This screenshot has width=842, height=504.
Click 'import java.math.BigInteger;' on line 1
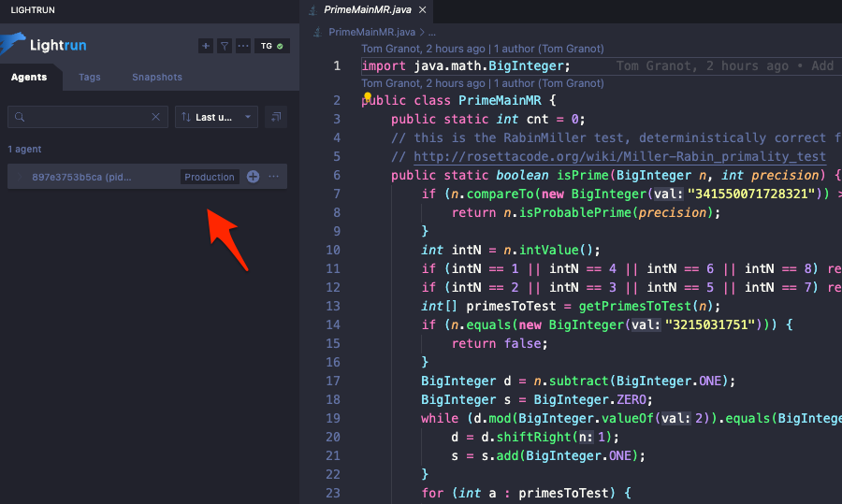click(466, 66)
